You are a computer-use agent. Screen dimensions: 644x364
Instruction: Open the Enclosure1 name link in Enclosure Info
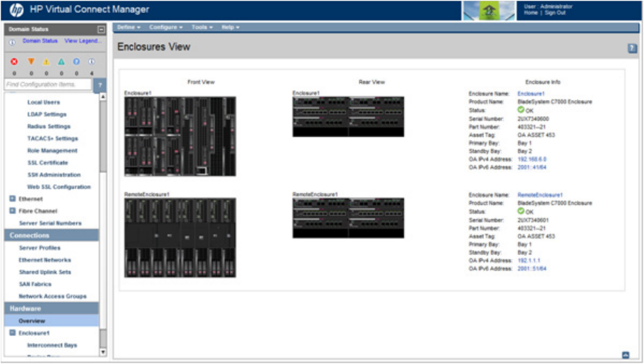tap(531, 94)
